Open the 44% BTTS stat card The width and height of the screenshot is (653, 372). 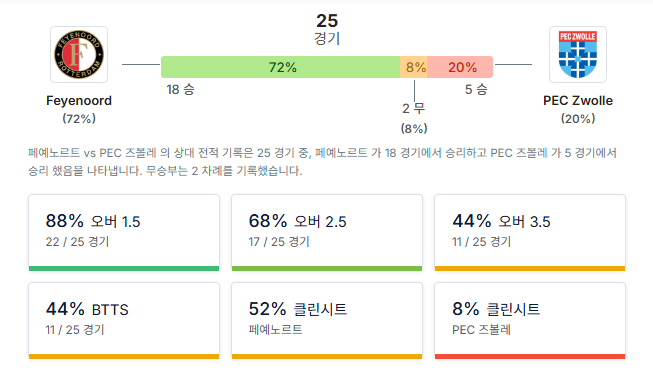pos(124,320)
